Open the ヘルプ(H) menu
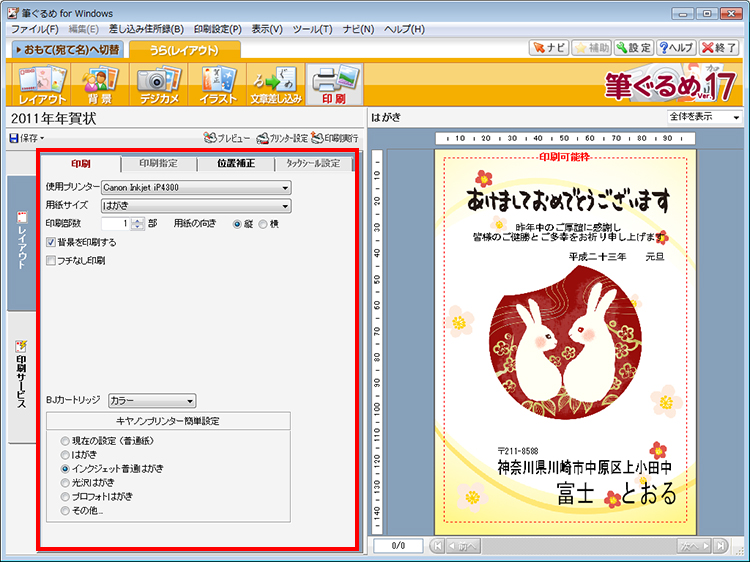Viewport: 750px width, 562px height. tap(404, 29)
